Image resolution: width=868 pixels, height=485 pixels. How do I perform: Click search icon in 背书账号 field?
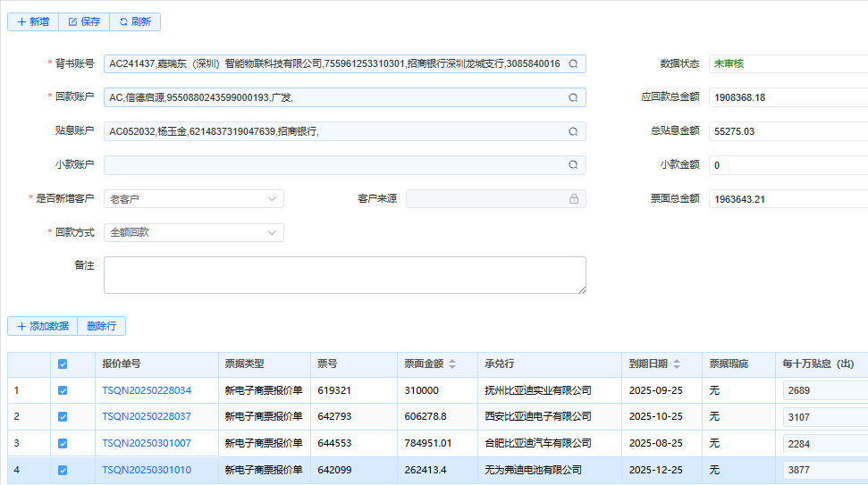[574, 64]
